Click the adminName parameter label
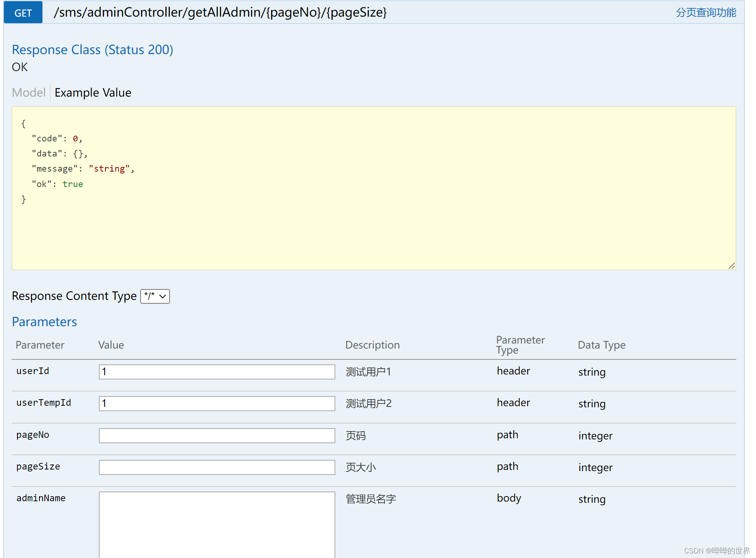Image resolution: width=756 pixels, height=558 pixels. [41, 498]
